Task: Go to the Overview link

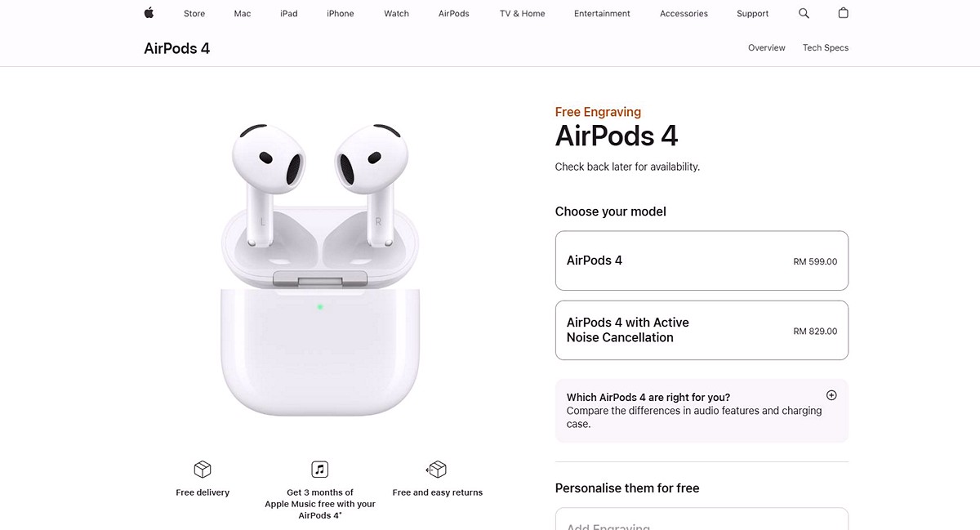Action: click(767, 48)
